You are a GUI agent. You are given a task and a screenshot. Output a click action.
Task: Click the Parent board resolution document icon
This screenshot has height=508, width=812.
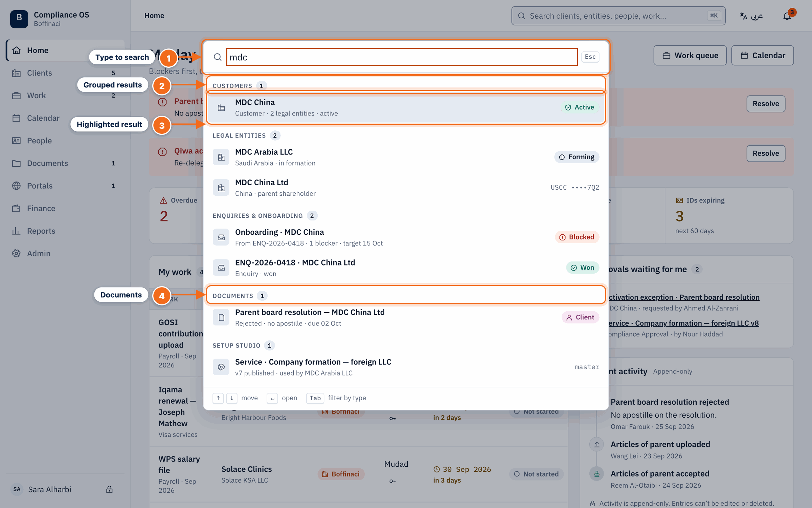click(221, 318)
